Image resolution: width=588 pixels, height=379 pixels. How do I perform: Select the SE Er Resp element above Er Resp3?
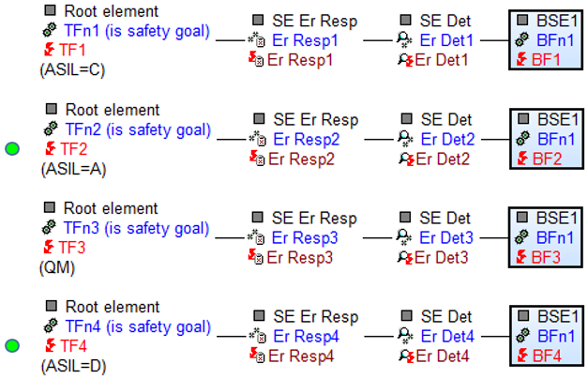[x=314, y=218]
